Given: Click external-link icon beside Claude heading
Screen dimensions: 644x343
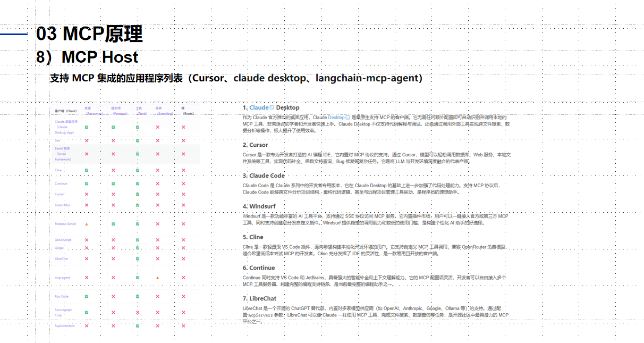Looking at the screenshot, I should [x=272, y=107].
